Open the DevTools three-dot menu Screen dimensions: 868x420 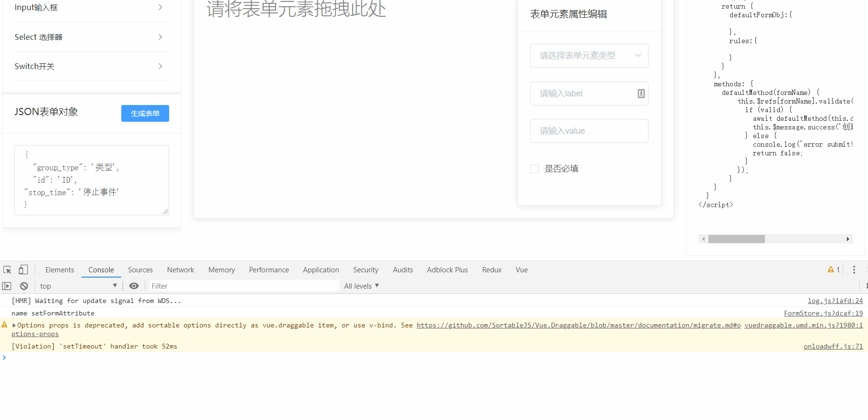(854, 270)
